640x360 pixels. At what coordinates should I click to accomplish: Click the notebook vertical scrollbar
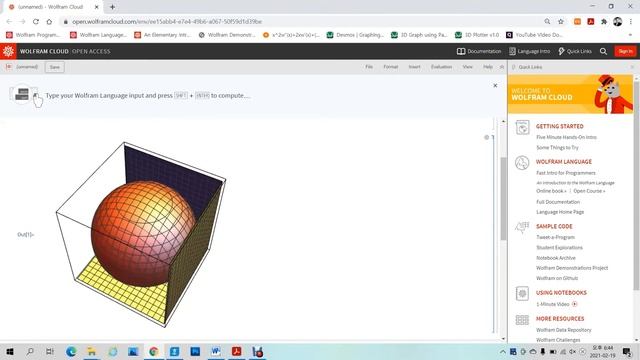[503, 198]
